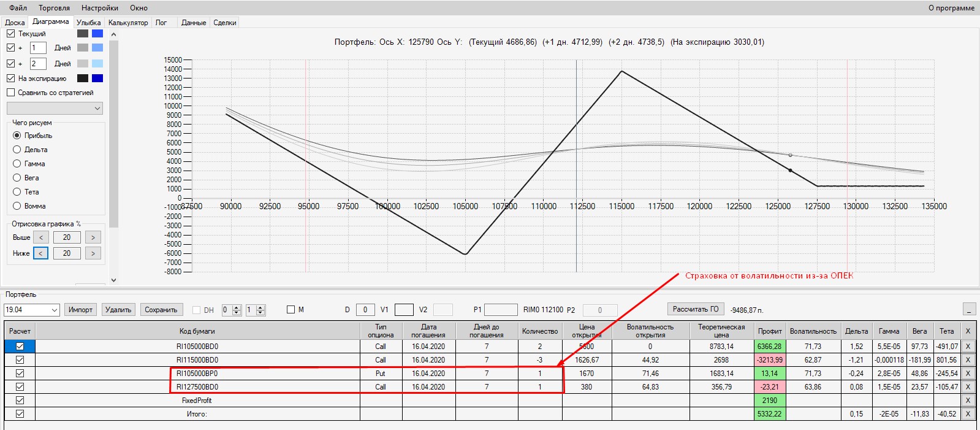Screen dimensions: 980x430
Task: Open О программе menu
Action: coord(951,8)
